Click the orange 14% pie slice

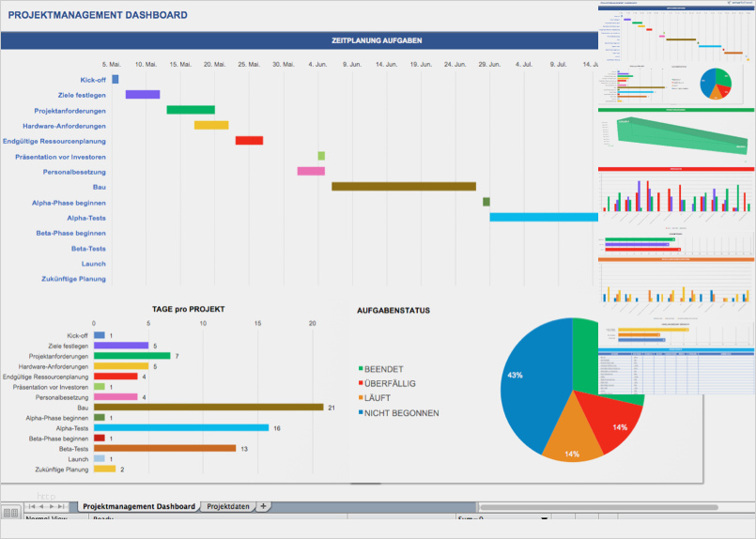(572, 437)
